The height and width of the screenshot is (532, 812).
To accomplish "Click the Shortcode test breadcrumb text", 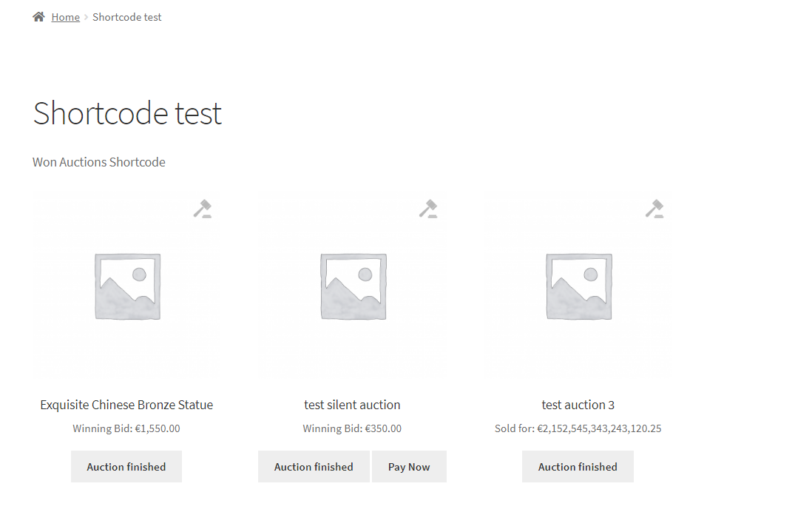I will (126, 17).
